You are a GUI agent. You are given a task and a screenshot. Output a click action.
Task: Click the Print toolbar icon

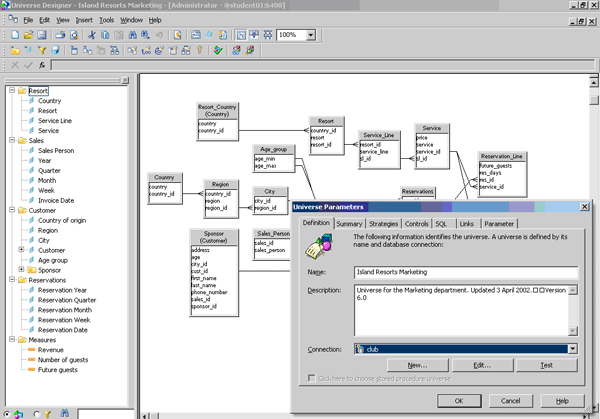pos(60,35)
